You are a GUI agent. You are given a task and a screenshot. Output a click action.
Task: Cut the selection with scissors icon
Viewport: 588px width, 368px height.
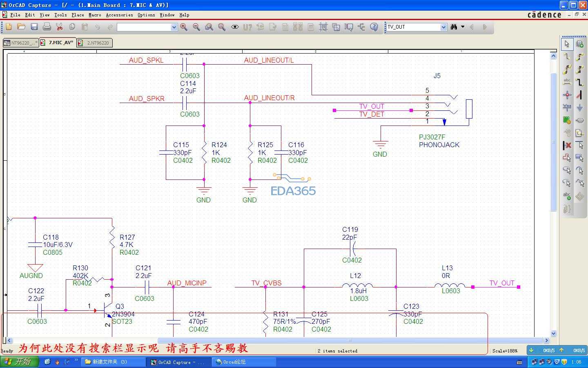click(60, 27)
